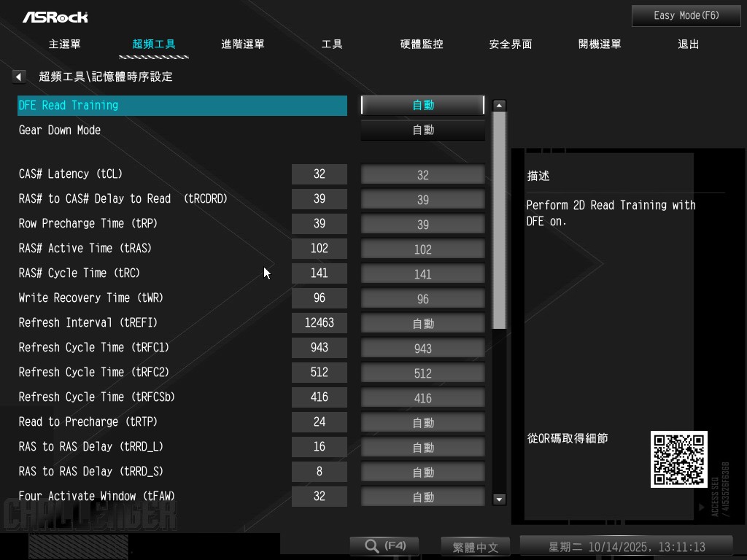The height and width of the screenshot is (560, 747).
Task: Select the 退出 menu tab
Action: pyautogui.click(x=688, y=44)
